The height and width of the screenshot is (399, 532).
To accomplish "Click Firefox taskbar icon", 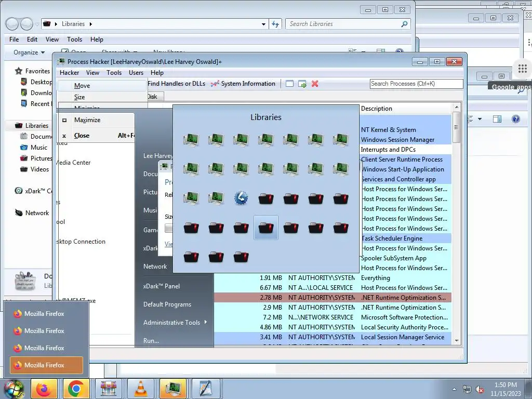I will pyautogui.click(x=44, y=389).
